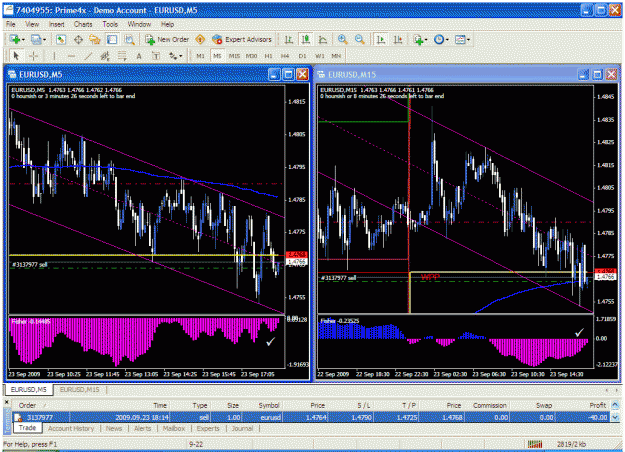The height and width of the screenshot is (452, 625).
Task: Set chart period to H4
Action: coord(285,56)
